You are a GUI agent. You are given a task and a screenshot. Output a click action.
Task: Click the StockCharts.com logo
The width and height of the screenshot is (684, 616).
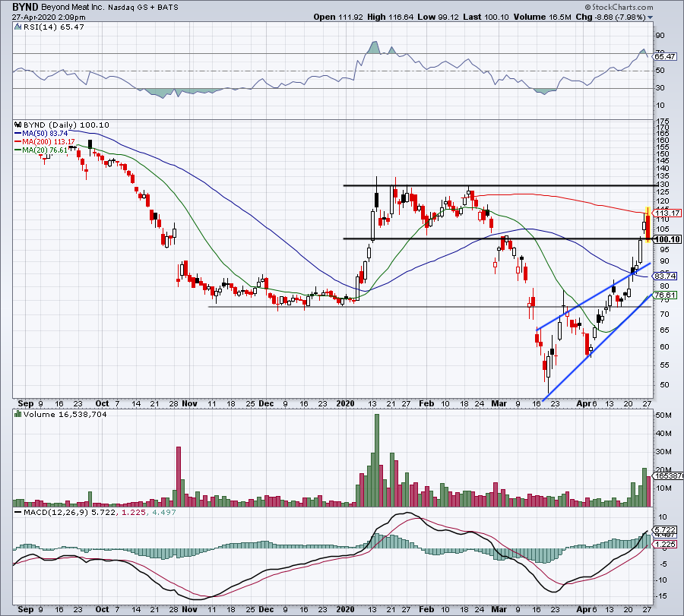click(x=619, y=7)
